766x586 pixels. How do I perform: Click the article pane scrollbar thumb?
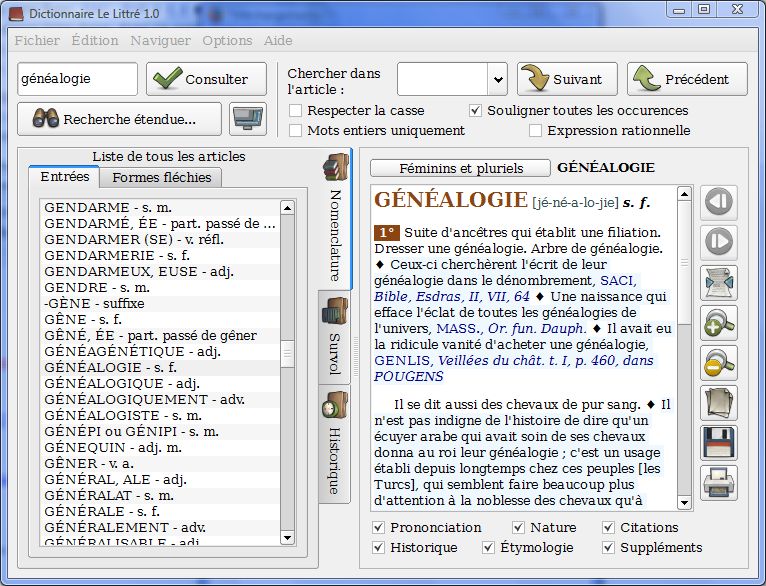click(x=684, y=262)
